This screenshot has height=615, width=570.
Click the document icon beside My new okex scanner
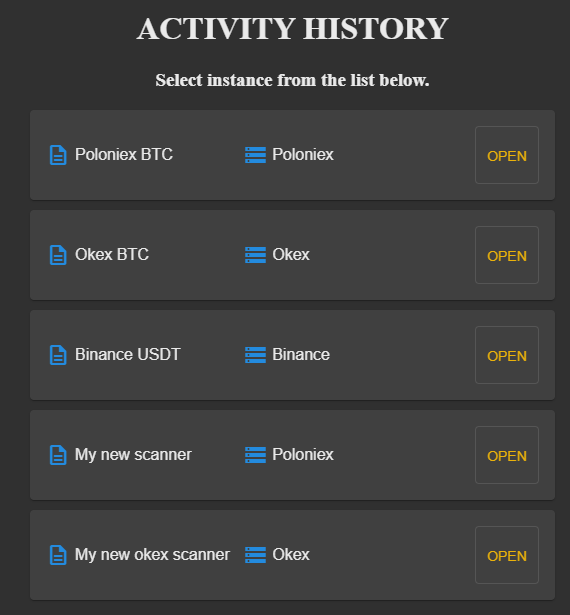click(58, 555)
